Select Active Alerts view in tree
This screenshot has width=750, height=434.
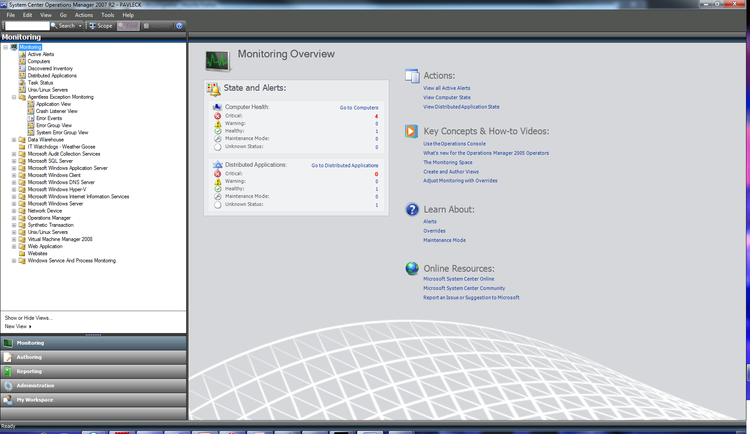pos(41,54)
